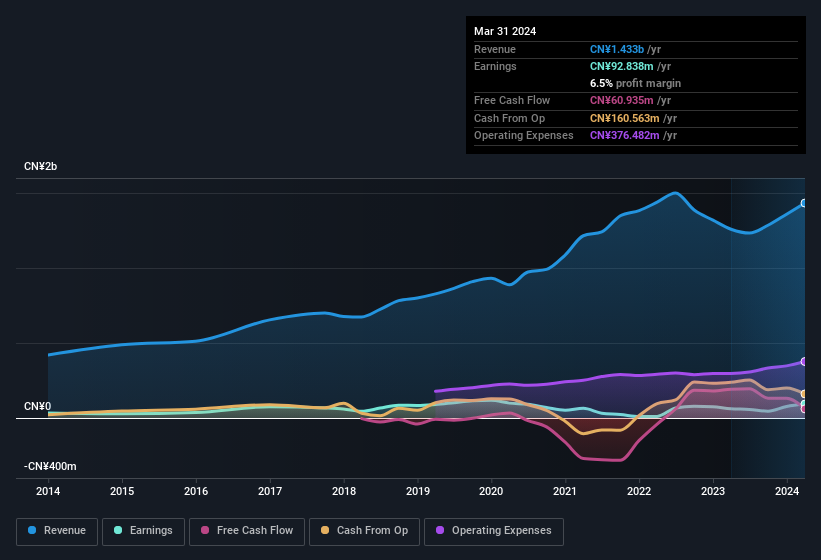Click the purple Operating Expenses endpoint marker
Image resolution: width=821 pixels, height=560 pixels.
tap(804, 362)
